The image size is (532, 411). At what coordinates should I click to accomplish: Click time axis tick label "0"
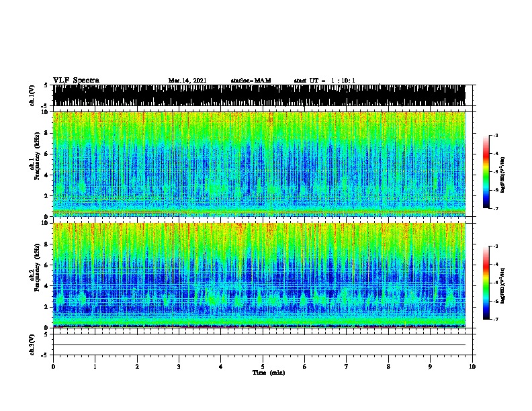click(x=53, y=367)
